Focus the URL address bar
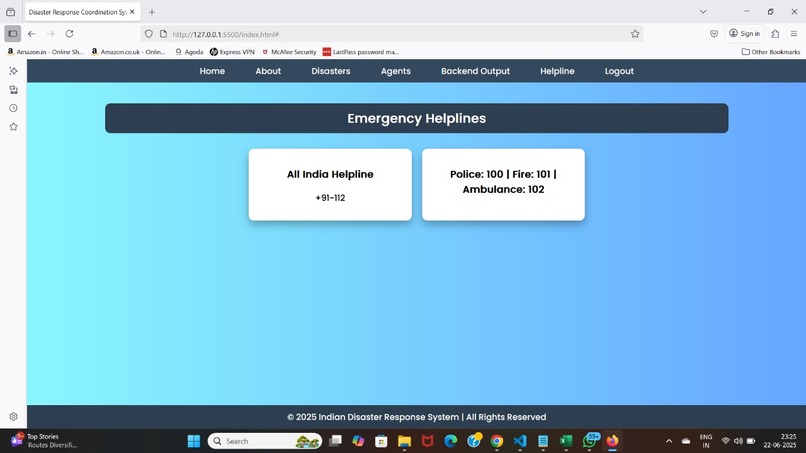 [x=391, y=34]
